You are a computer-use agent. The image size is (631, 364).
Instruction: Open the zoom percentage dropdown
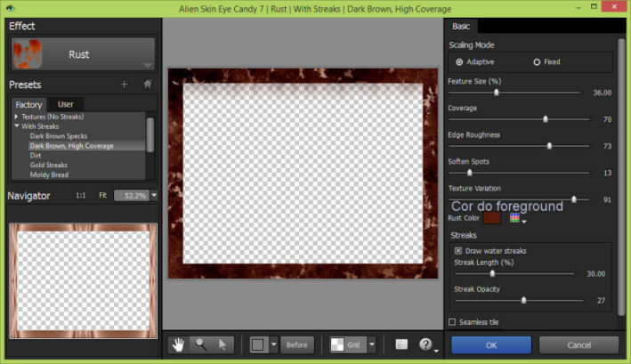click(153, 195)
